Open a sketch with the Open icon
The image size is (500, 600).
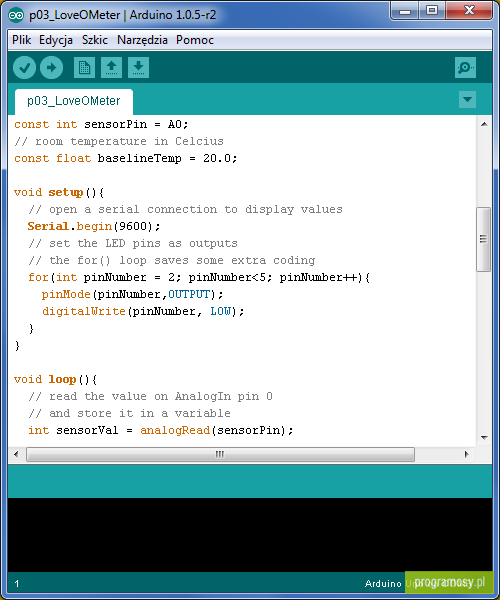[x=111, y=68]
